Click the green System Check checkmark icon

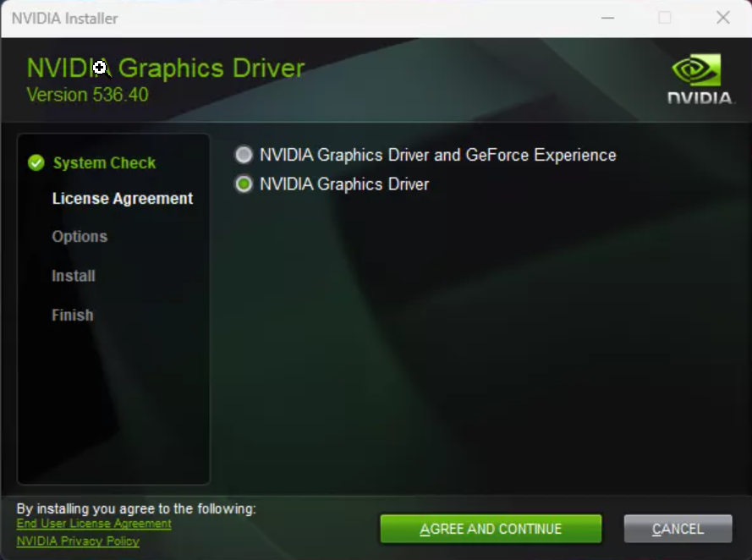coord(36,163)
